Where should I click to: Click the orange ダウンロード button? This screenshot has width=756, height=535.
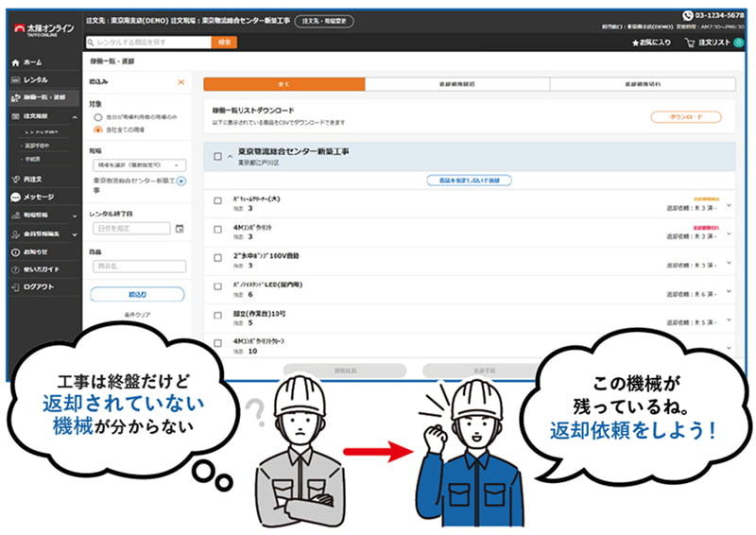point(685,117)
